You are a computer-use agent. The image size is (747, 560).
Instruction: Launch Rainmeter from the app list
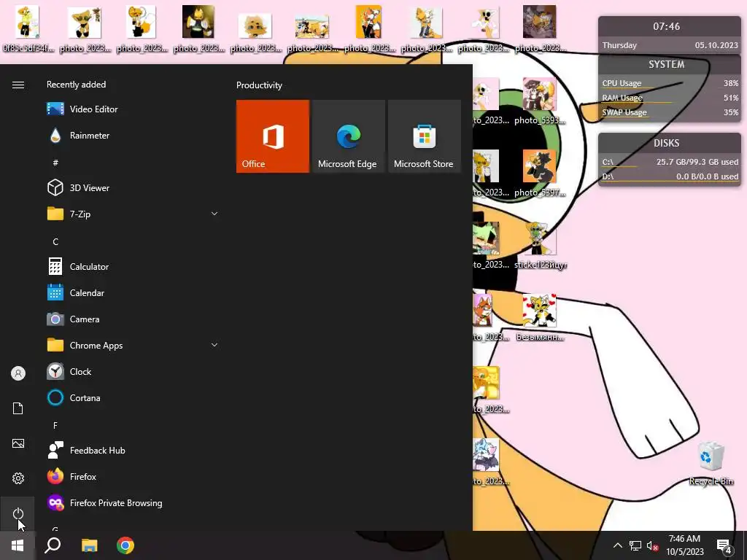(133, 135)
